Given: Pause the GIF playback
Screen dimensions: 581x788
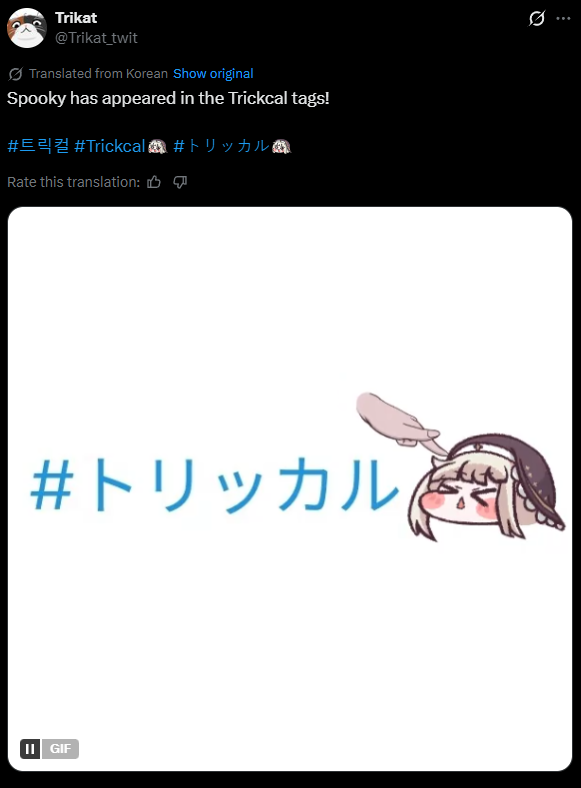Looking at the screenshot, I should (x=30, y=749).
